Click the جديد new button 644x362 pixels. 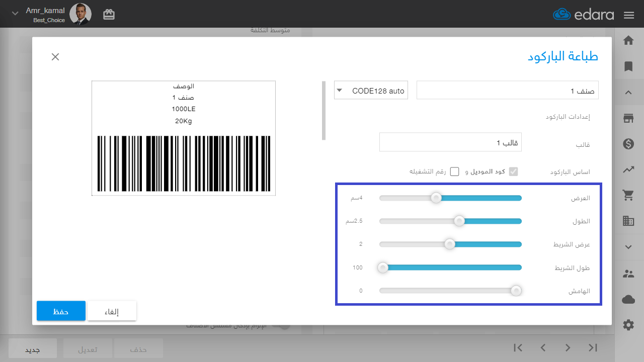tap(33, 348)
